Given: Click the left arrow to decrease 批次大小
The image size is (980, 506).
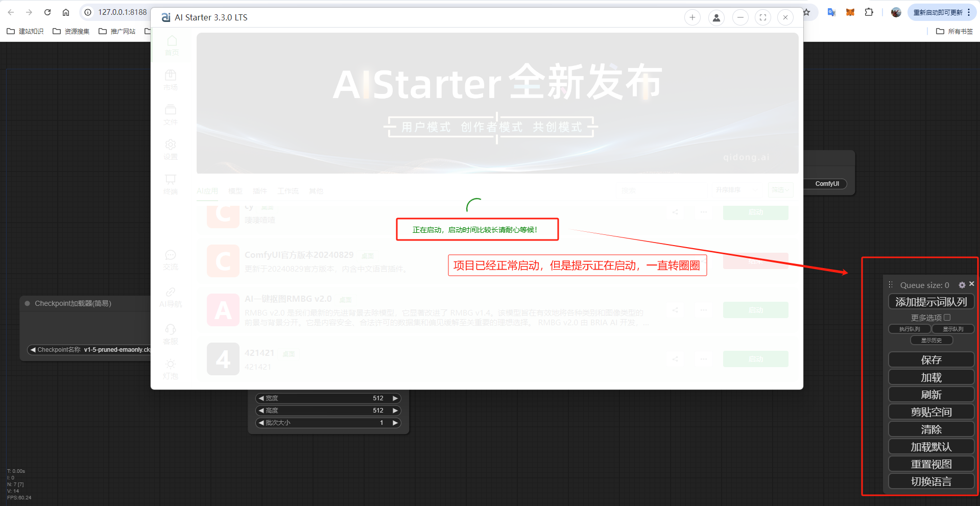Looking at the screenshot, I should pos(261,423).
